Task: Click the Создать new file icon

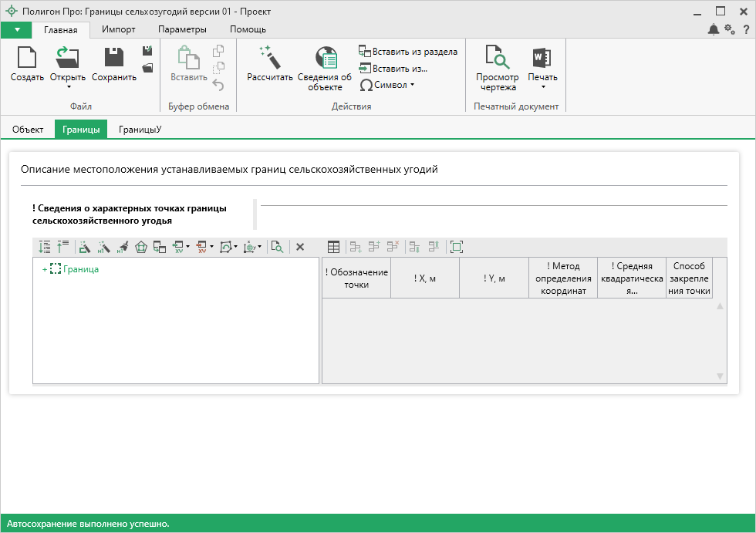Action: click(x=26, y=59)
